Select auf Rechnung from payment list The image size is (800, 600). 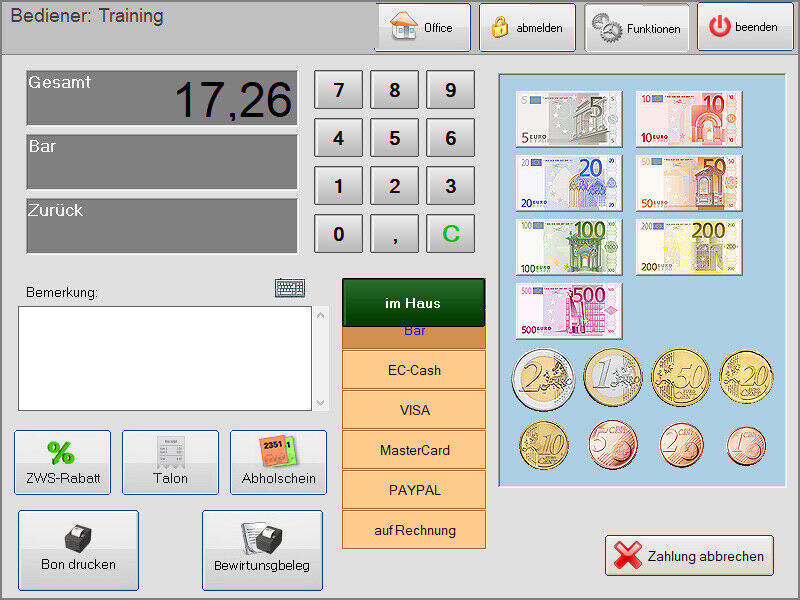(x=413, y=529)
